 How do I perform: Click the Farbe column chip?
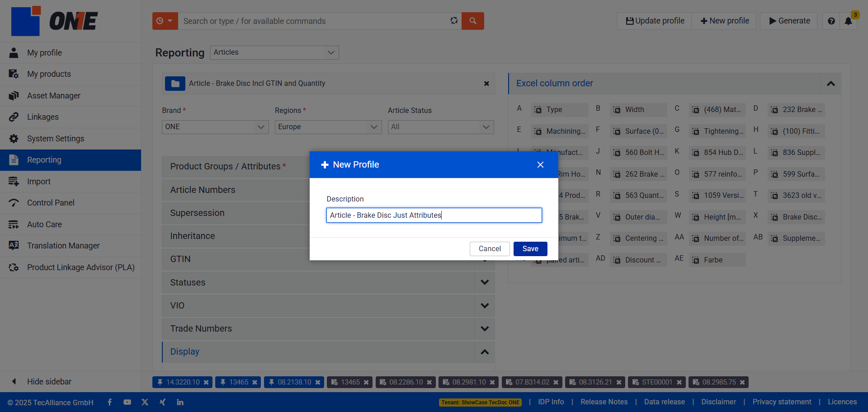pyautogui.click(x=717, y=260)
